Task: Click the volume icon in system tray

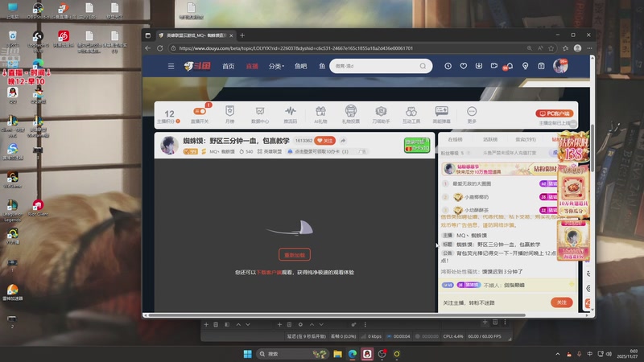Action: tap(609, 354)
